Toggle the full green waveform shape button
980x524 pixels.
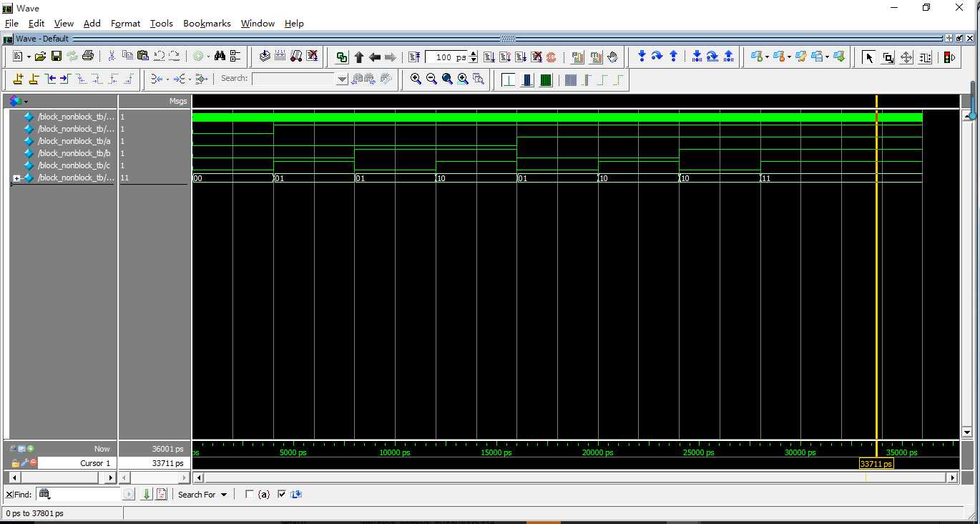pos(546,79)
